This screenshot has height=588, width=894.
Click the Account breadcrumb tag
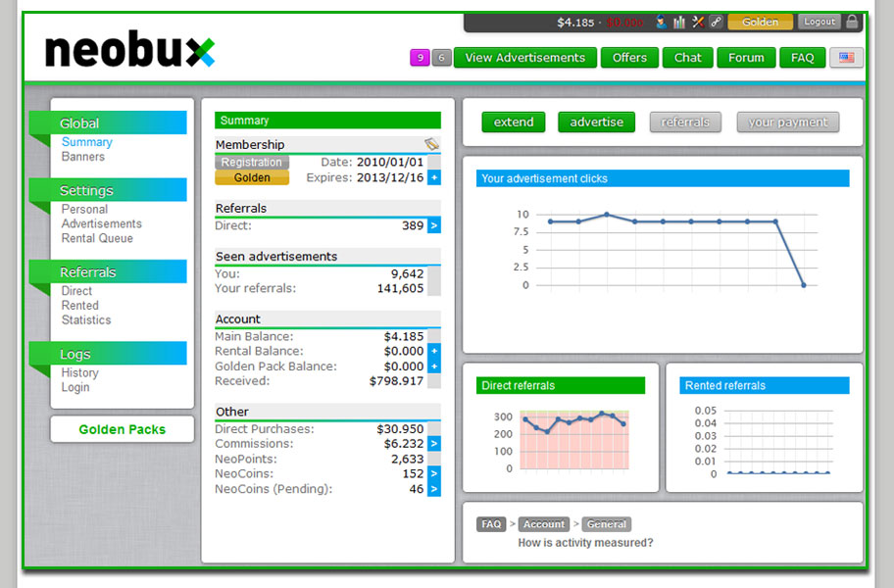coord(544,524)
